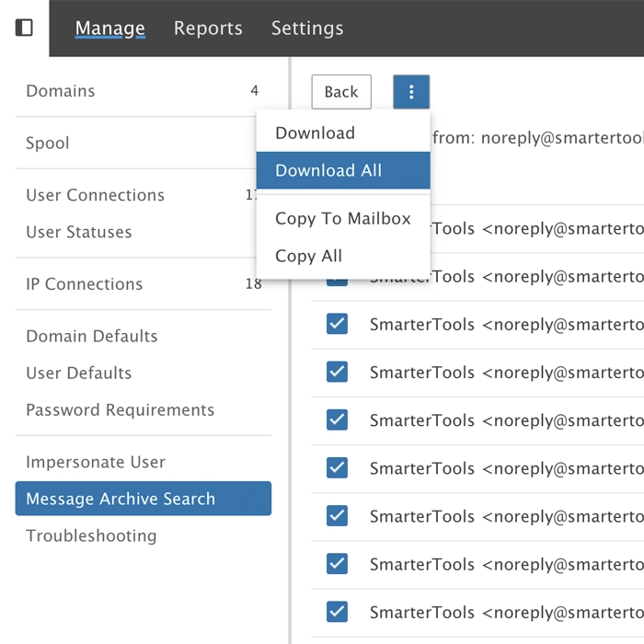This screenshot has height=644, width=644.
Task: Open User Connections section
Action: click(144, 195)
